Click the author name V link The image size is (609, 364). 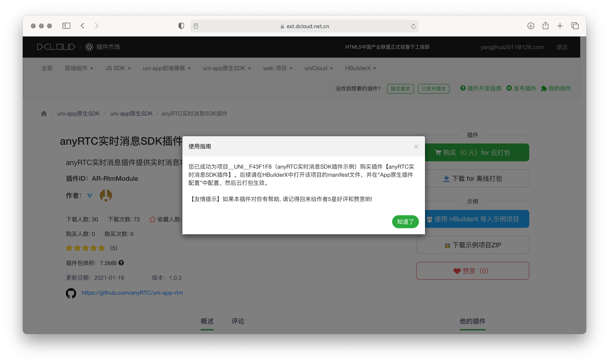pos(90,195)
